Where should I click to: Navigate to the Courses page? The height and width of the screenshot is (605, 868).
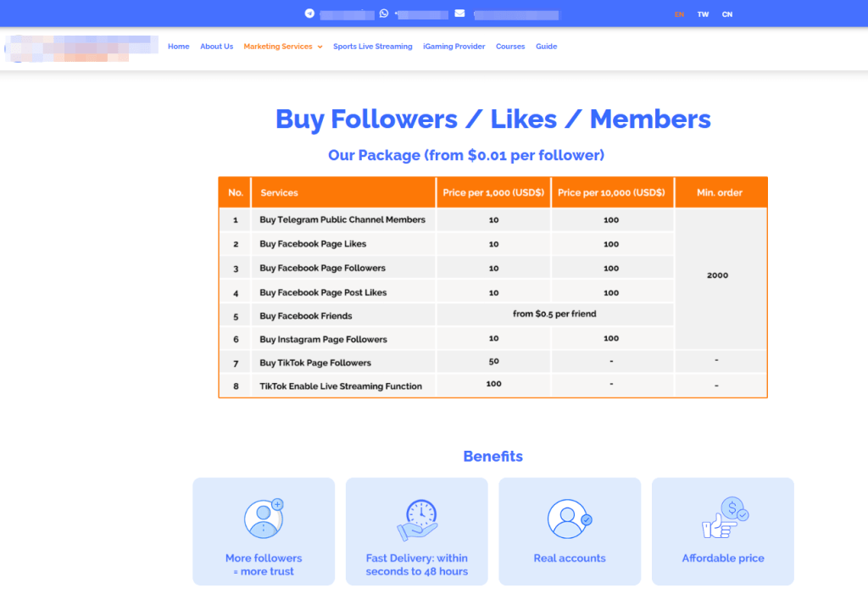(x=510, y=47)
